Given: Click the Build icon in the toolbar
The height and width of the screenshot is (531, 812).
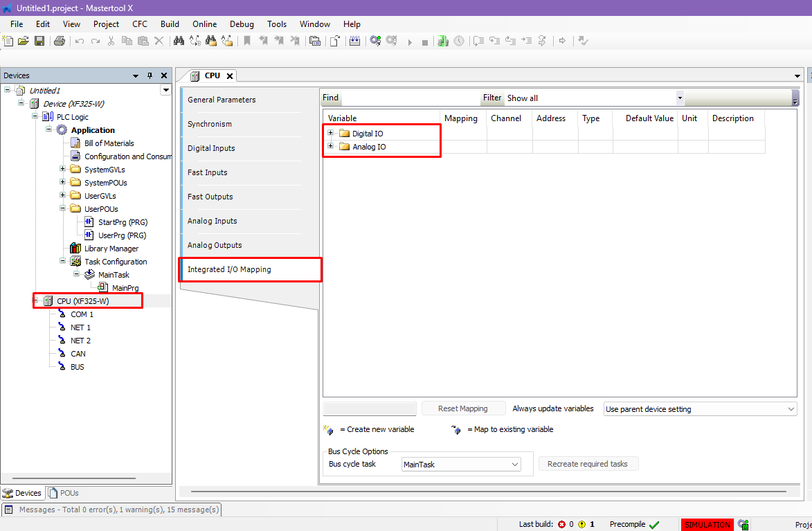Looking at the screenshot, I should click(354, 41).
